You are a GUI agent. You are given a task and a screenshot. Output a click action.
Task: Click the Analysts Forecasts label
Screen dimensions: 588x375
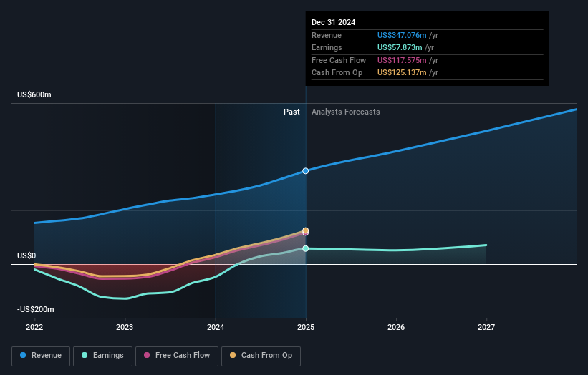[346, 112]
